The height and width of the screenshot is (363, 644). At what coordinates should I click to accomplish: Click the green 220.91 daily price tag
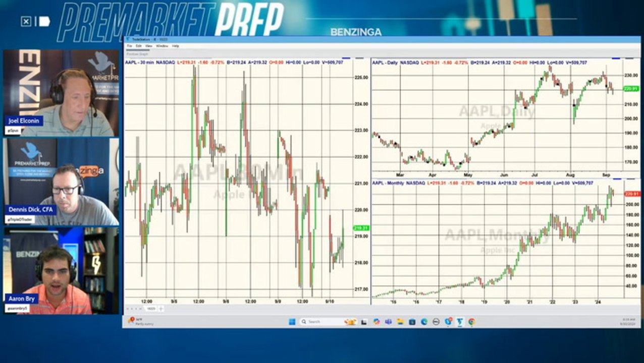coord(632,89)
